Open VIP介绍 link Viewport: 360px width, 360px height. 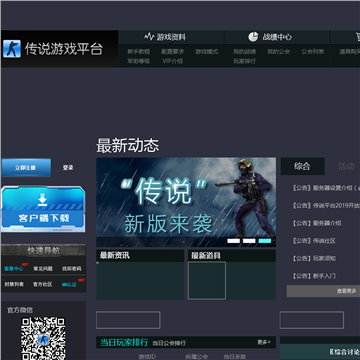pos(173,61)
